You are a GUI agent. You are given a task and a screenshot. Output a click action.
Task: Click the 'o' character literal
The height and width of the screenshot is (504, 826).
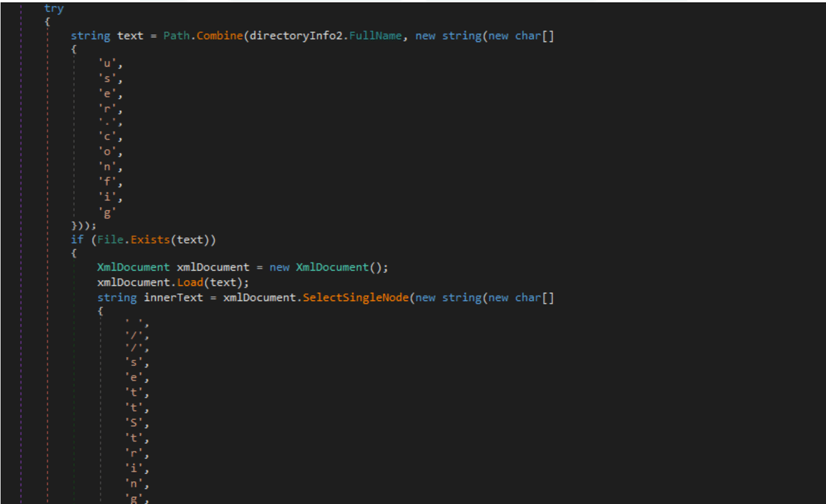tap(107, 152)
